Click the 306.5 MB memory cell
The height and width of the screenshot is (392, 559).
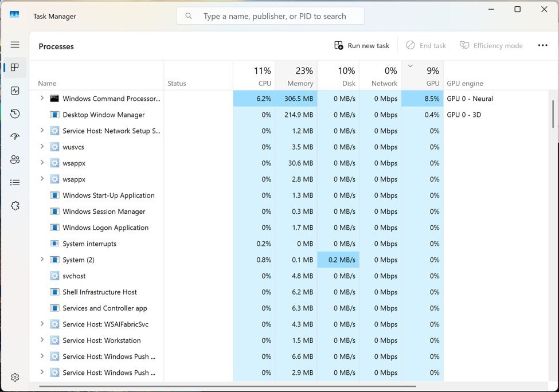click(296, 99)
